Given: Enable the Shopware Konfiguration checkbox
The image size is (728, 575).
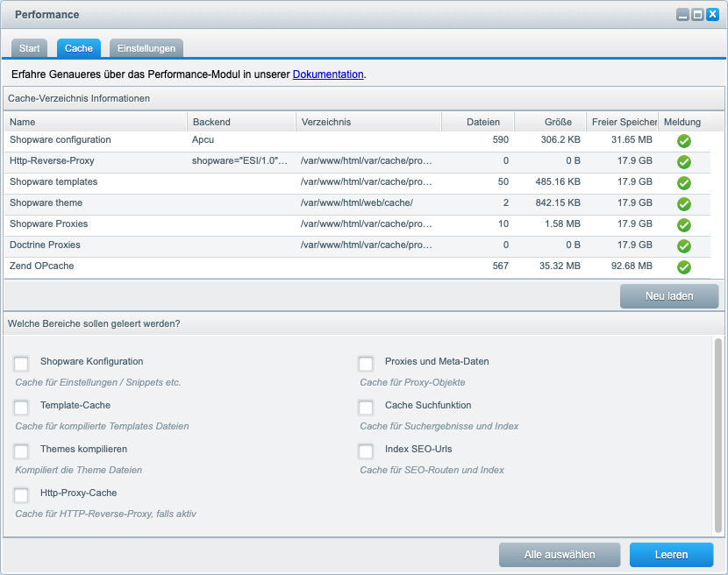Looking at the screenshot, I should pyautogui.click(x=21, y=364).
